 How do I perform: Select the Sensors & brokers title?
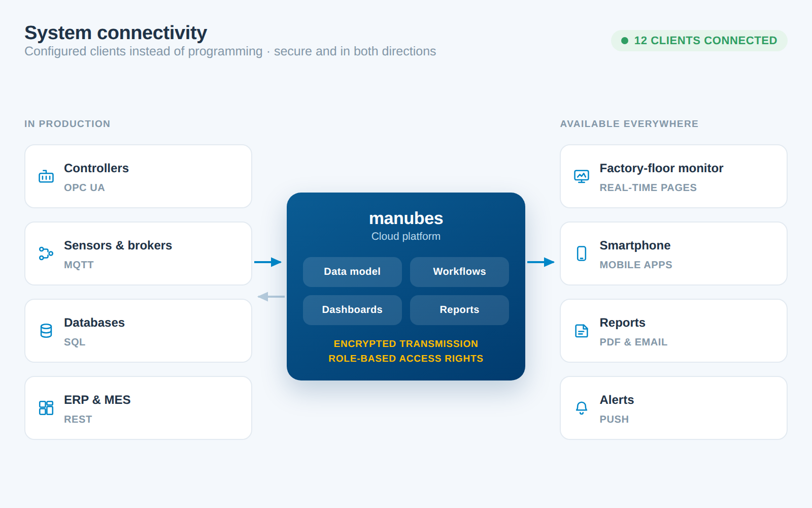pyautogui.click(x=118, y=245)
